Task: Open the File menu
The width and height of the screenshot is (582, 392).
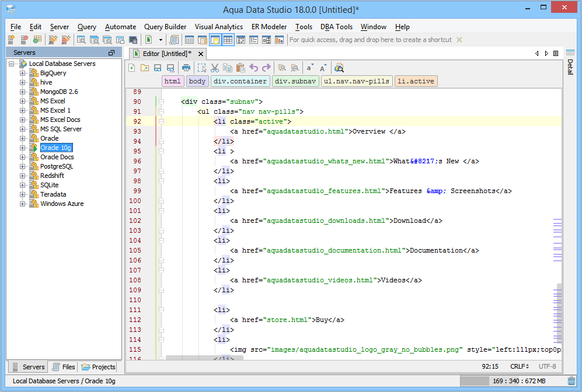Action: 16,27
